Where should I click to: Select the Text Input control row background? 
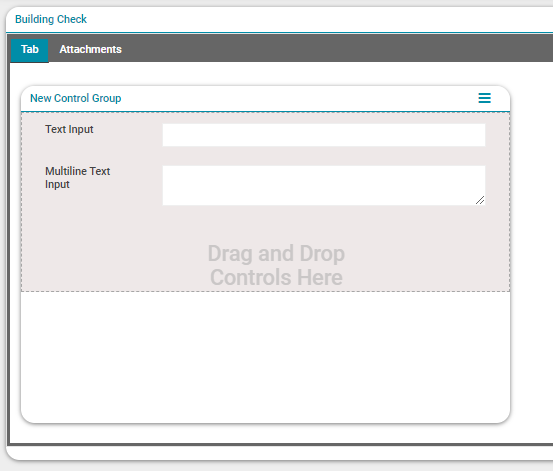coord(265,135)
